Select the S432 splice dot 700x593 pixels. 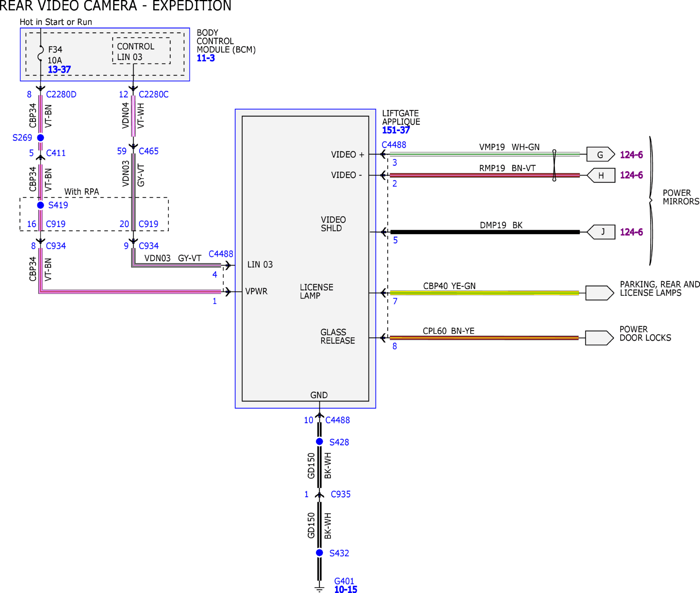[319, 552]
